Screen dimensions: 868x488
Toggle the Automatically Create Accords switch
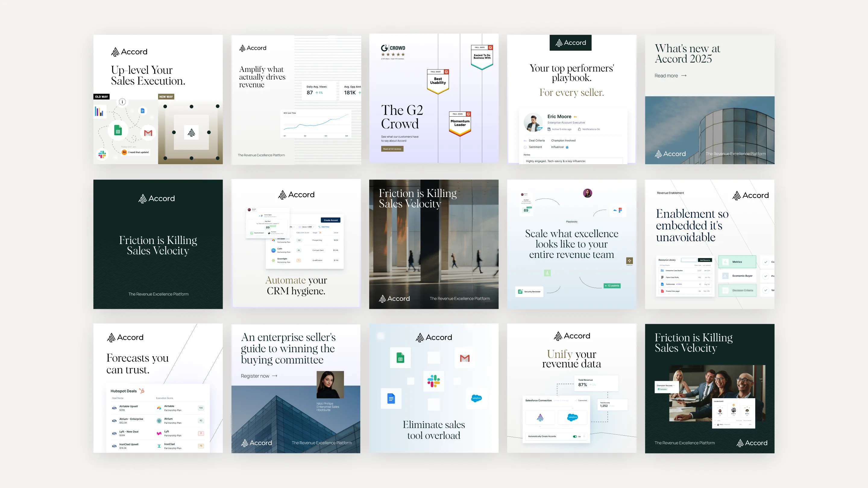[574, 436]
